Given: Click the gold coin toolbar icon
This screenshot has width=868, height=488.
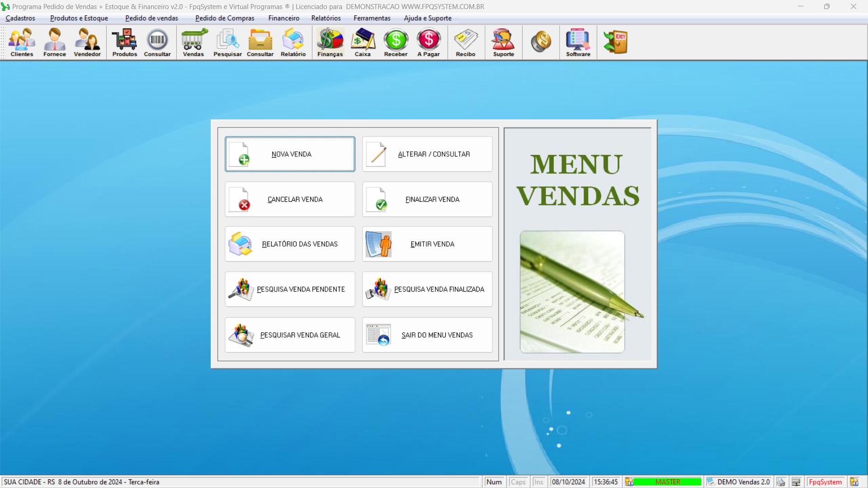Looking at the screenshot, I should pos(541,42).
